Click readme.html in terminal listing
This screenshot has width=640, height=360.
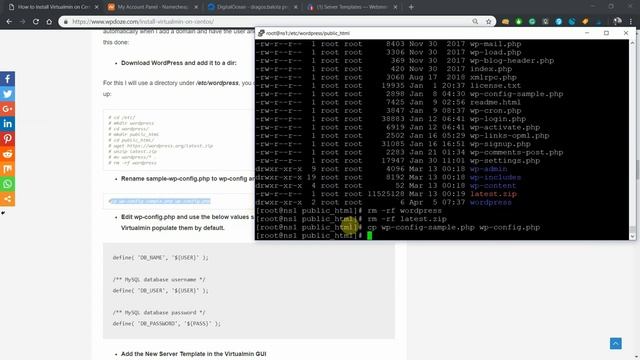[x=496, y=102]
